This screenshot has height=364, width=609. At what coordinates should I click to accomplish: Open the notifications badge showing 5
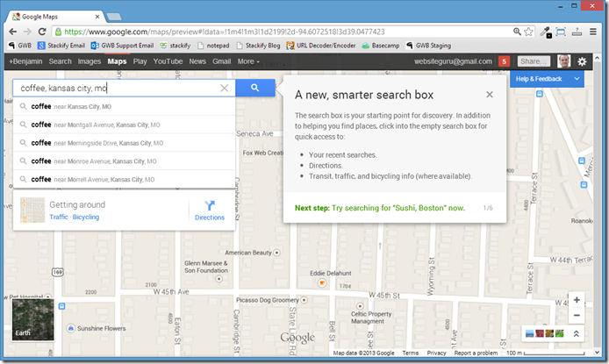click(x=504, y=61)
